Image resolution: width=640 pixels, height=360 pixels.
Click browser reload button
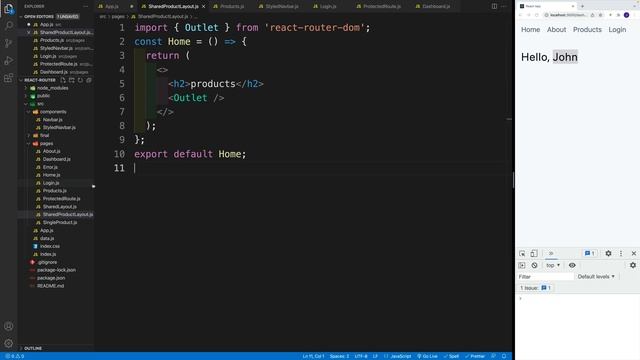537,15
